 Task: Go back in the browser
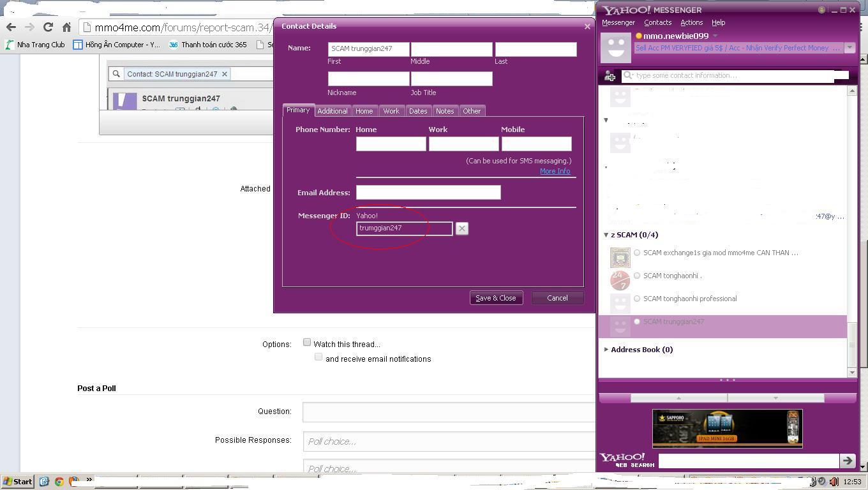coord(11,27)
